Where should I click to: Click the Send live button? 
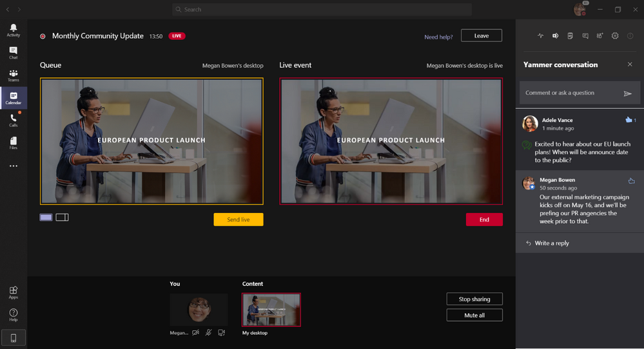point(239,219)
